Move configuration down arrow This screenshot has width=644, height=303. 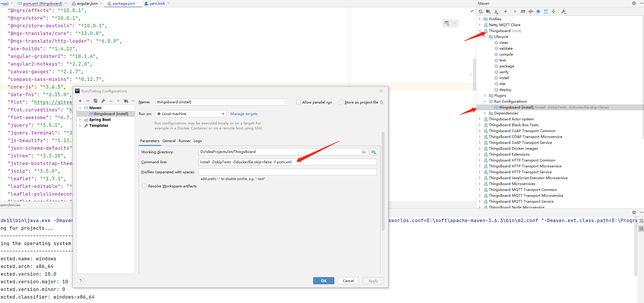coord(118,101)
